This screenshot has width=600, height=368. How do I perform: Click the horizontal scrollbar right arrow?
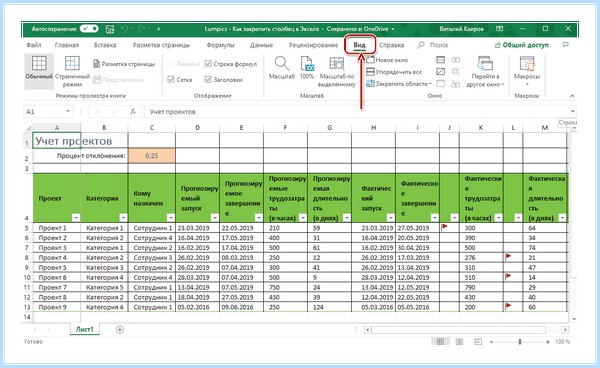[565, 330]
